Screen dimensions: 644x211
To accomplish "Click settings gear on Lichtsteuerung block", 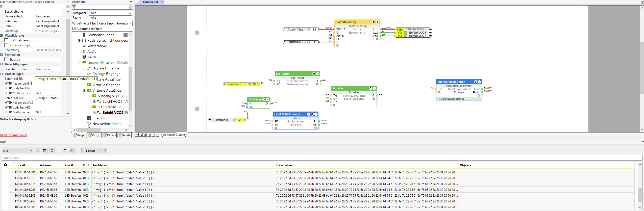I will 374,22.
